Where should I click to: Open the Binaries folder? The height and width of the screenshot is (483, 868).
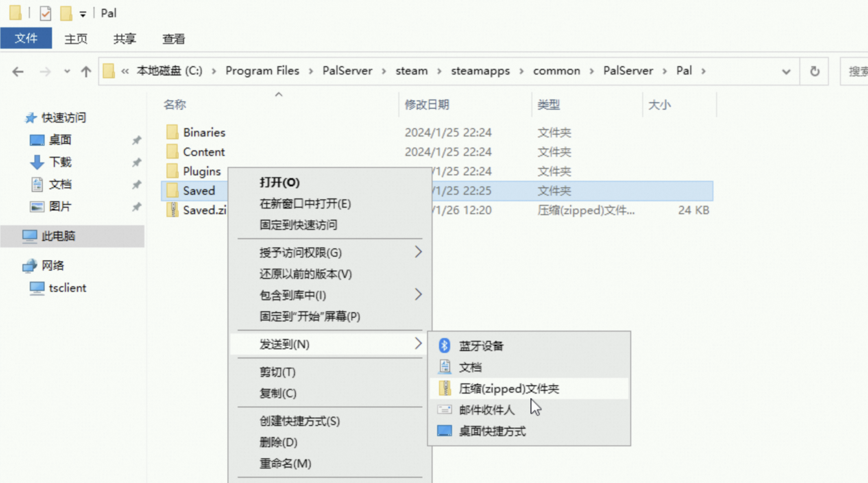click(x=203, y=133)
